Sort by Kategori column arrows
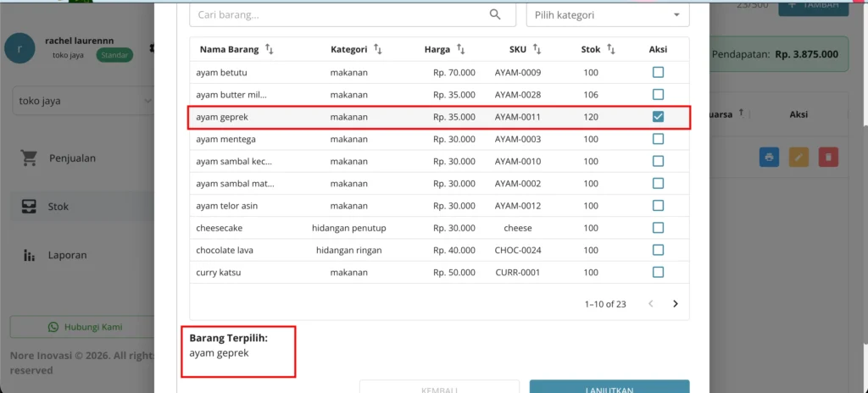The image size is (868, 393). pos(377,49)
